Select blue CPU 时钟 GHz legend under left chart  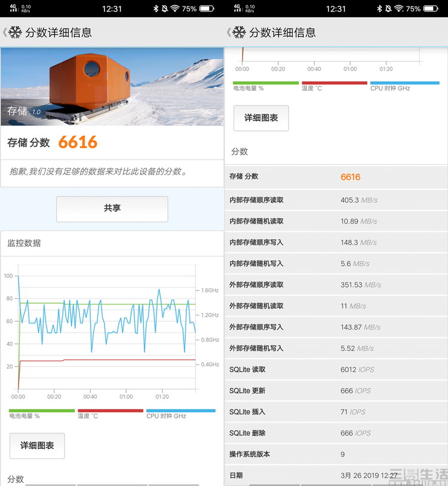[x=180, y=414]
